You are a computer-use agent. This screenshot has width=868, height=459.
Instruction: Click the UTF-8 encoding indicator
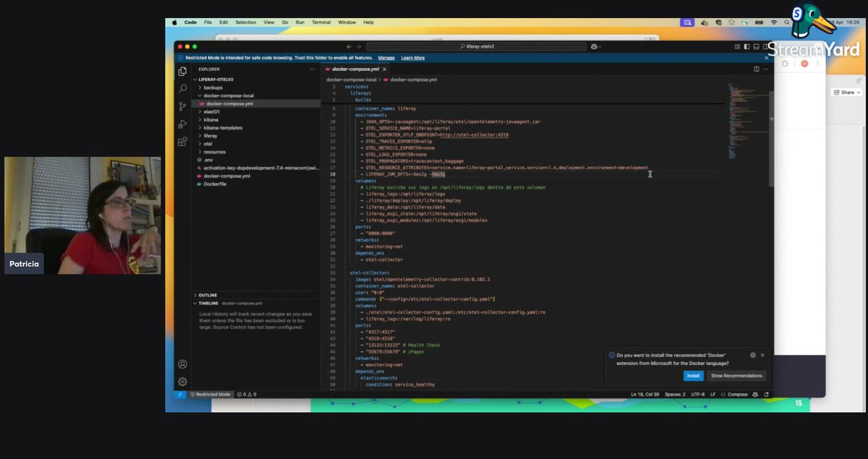tap(698, 394)
